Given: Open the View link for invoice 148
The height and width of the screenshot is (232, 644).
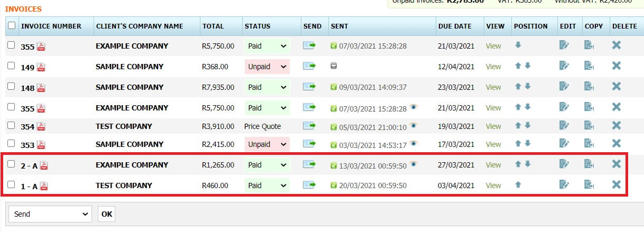Looking at the screenshot, I should point(493,87).
